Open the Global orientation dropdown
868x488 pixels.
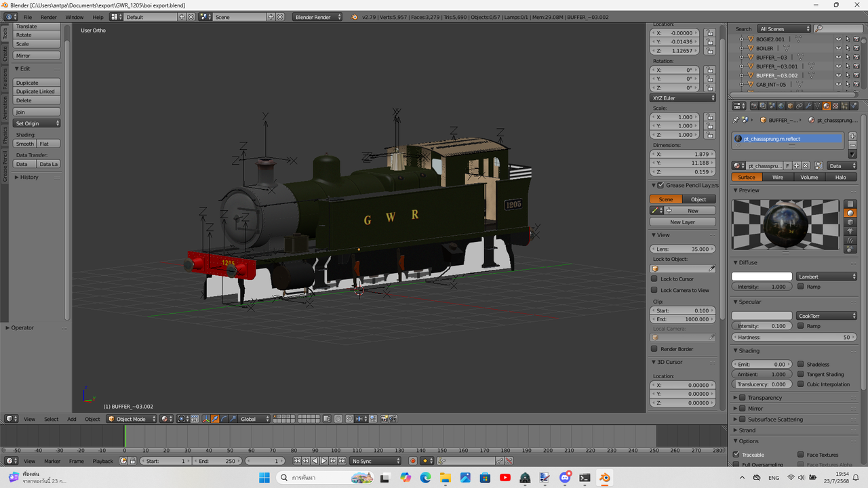coord(255,419)
